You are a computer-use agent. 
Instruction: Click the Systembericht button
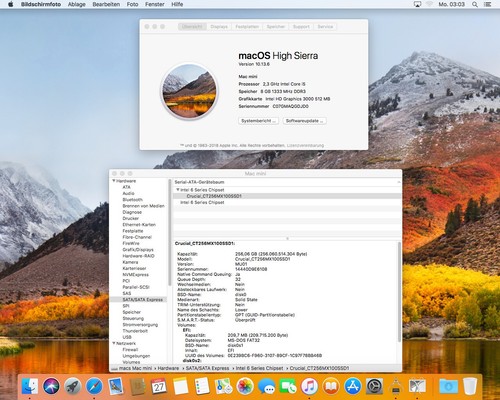[x=258, y=121]
